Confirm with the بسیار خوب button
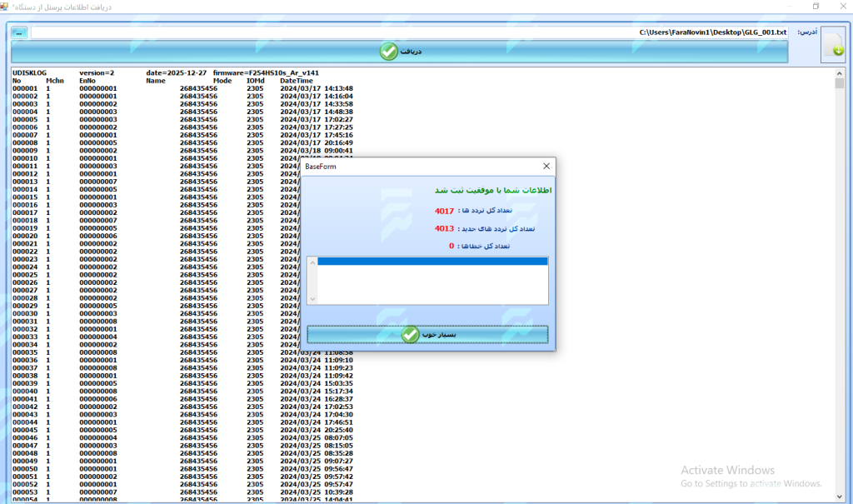This screenshot has width=853, height=504. click(x=427, y=334)
